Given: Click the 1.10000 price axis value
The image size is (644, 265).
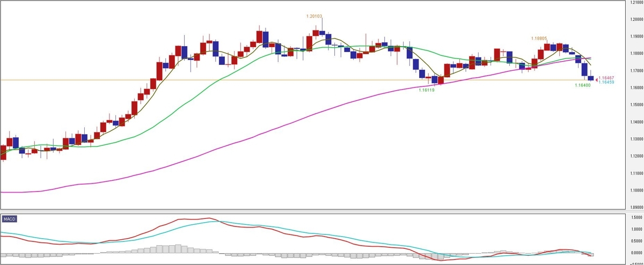Looking at the screenshot, I should 635,190.
